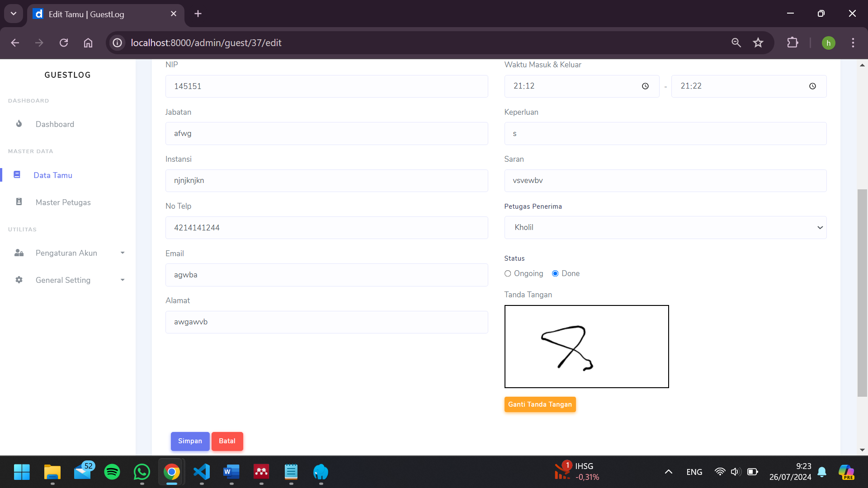Click the Data Tamu book icon
The width and height of the screenshot is (868, 488).
17,175
